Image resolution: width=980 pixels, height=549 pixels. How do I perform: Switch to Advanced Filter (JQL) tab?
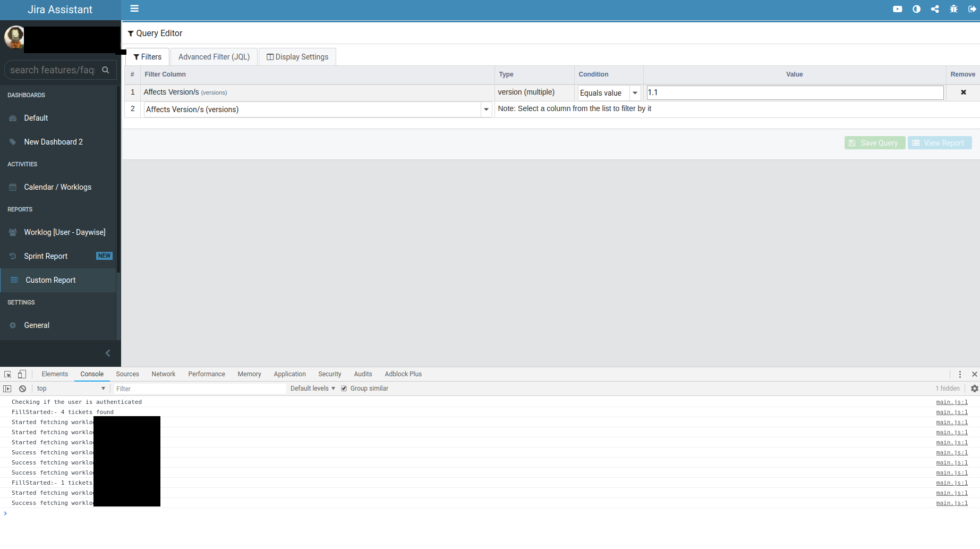(214, 57)
